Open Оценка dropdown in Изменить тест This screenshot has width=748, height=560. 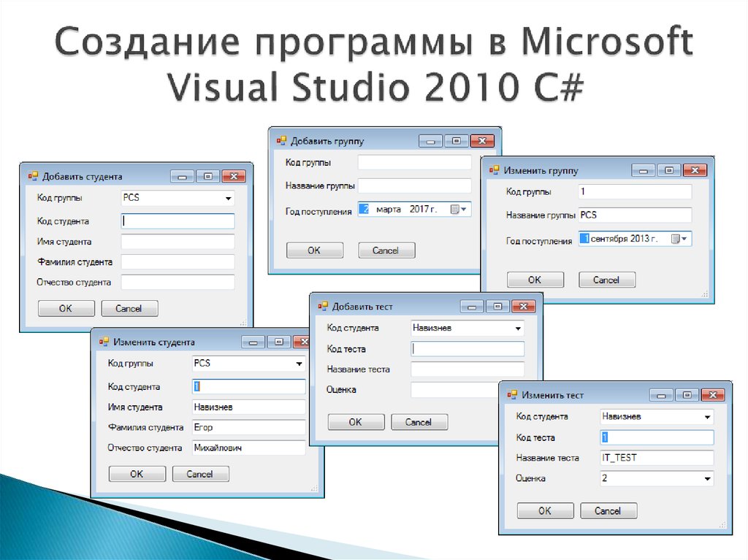point(707,479)
